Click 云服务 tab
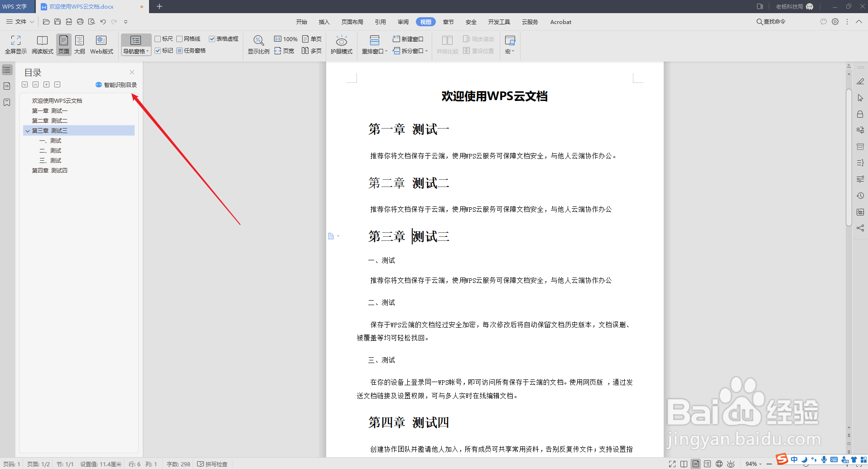 click(530, 22)
